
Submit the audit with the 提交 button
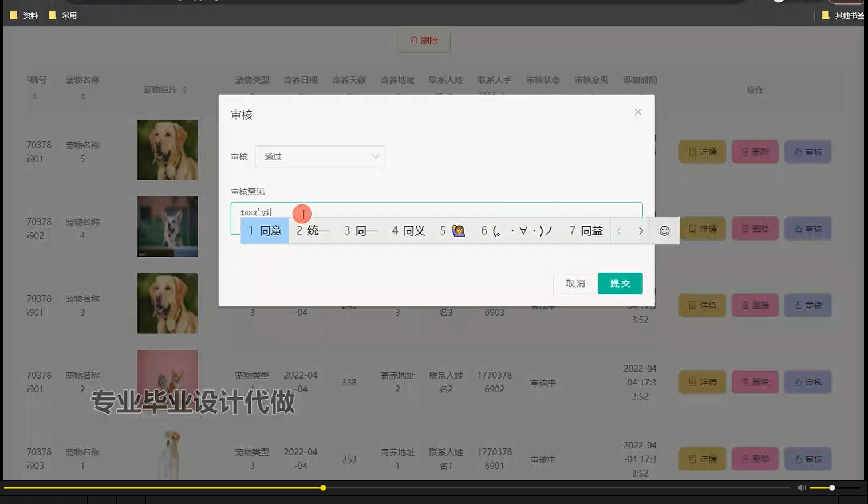(x=620, y=283)
